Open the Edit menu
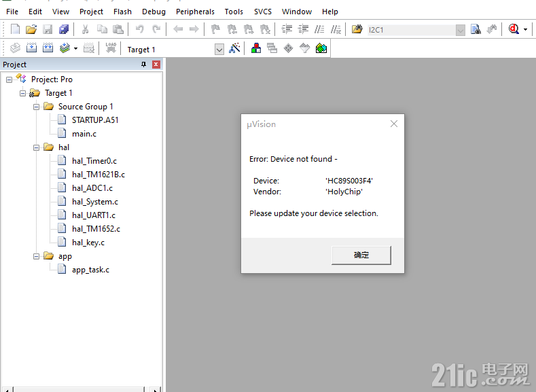 35,12
